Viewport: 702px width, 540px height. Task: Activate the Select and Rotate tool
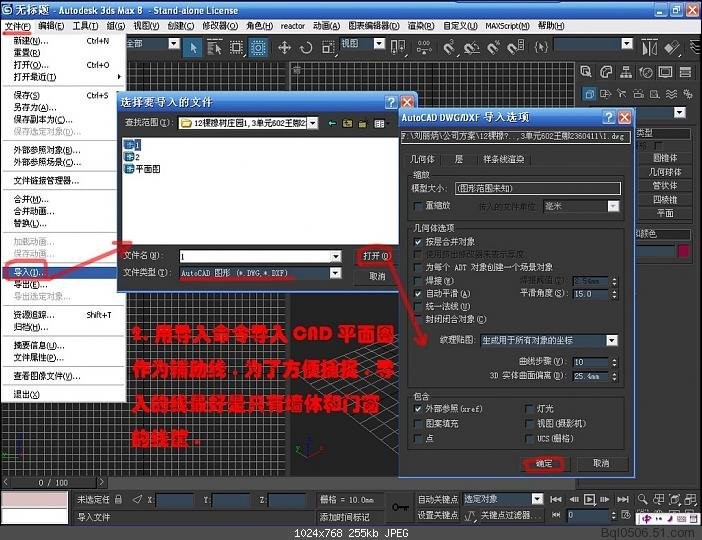306,47
